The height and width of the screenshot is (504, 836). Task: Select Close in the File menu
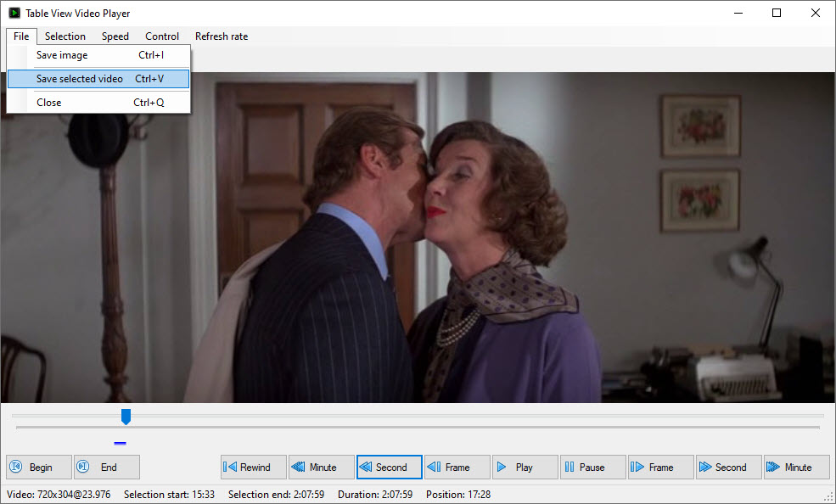pos(98,103)
